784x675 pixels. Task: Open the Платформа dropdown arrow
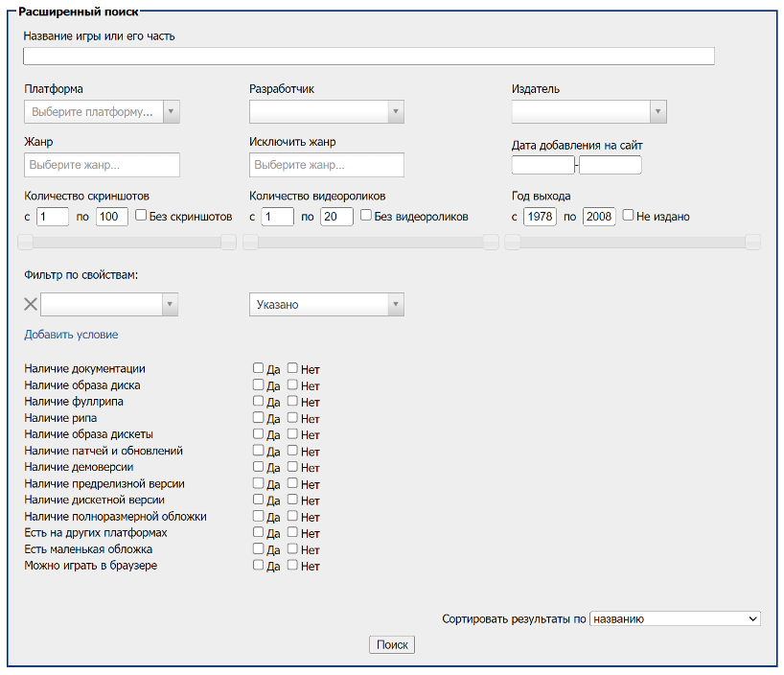pyautogui.click(x=171, y=111)
